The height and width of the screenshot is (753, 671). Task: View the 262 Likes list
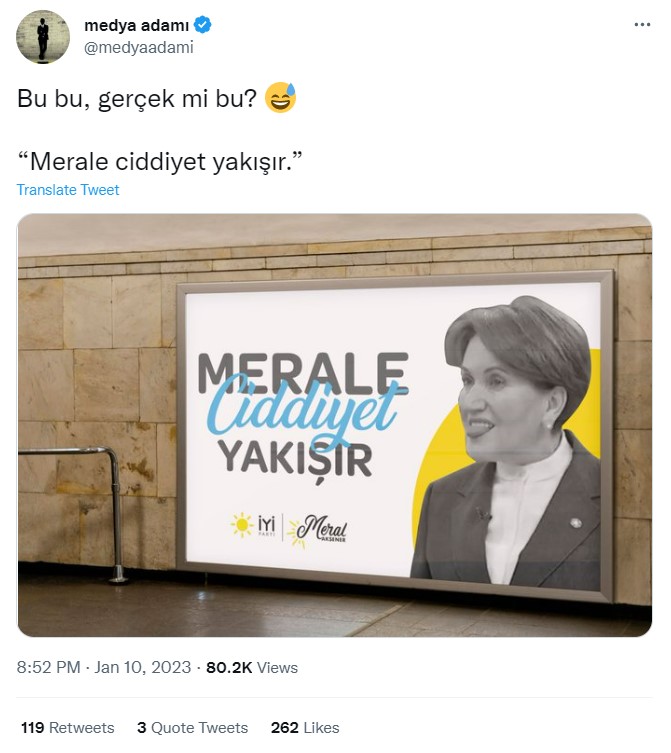(x=305, y=728)
